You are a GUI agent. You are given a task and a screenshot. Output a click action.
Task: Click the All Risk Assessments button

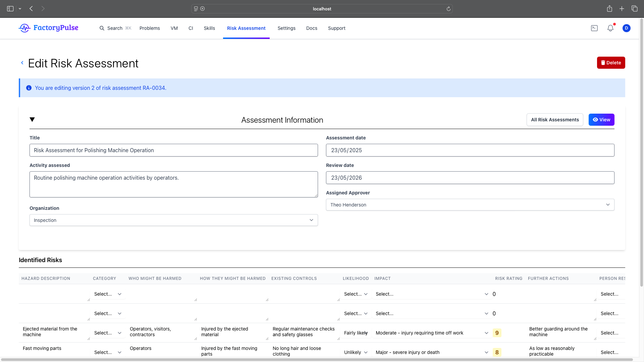[x=555, y=120]
